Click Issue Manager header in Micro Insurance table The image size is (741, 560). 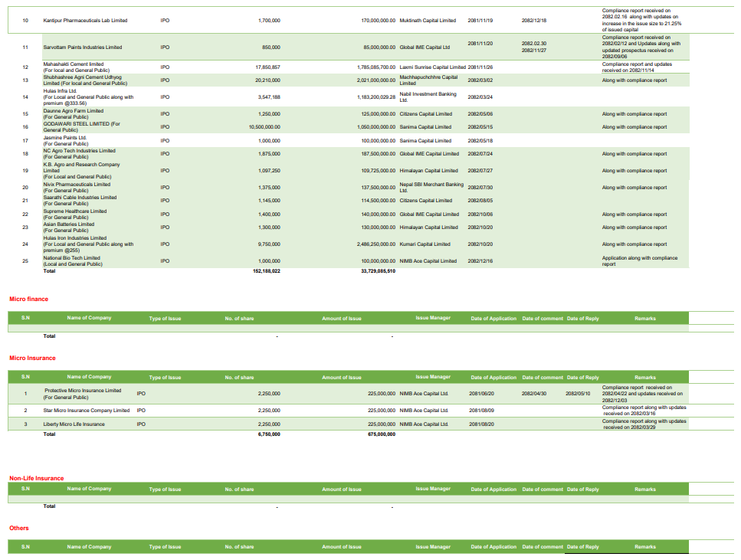[x=433, y=377]
